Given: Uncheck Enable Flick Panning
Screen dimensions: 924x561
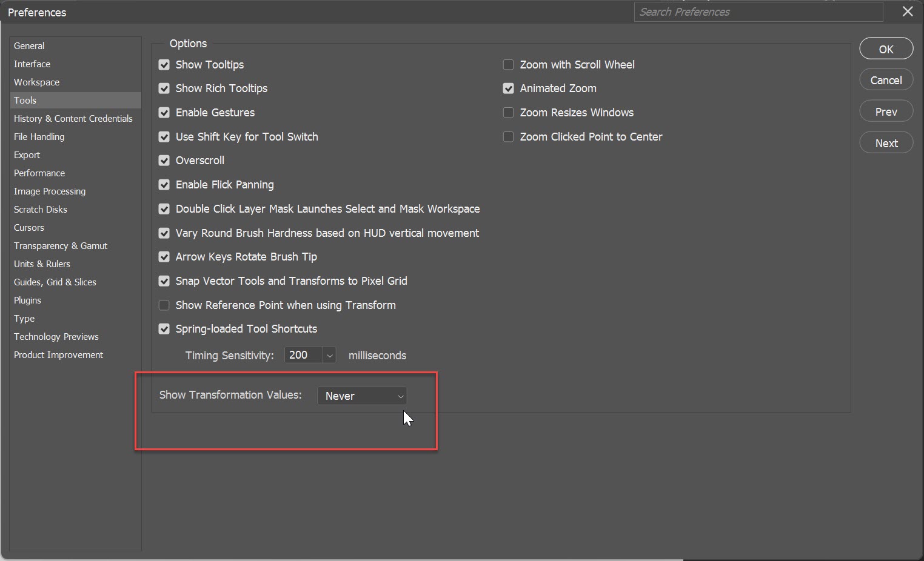Looking at the screenshot, I should tap(164, 185).
